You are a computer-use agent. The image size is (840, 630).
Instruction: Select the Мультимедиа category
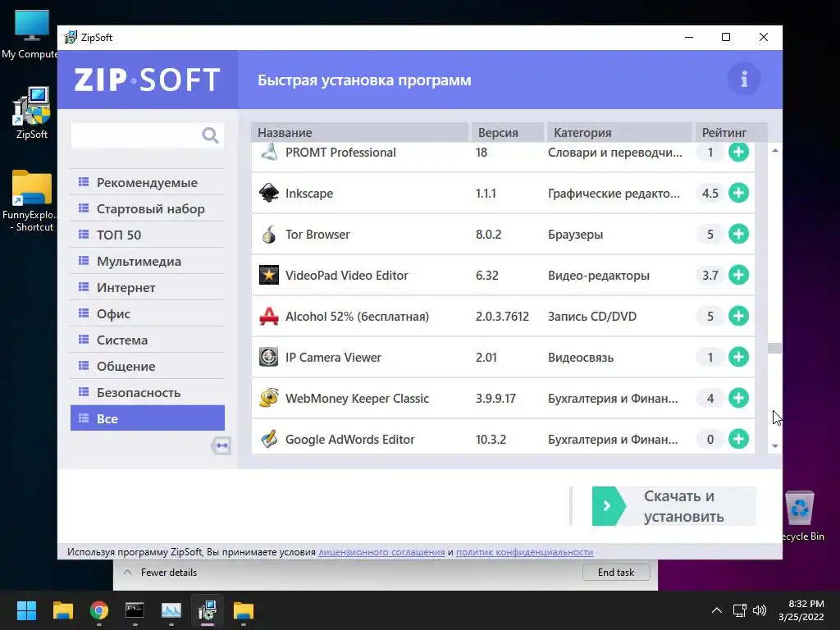(148, 261)
